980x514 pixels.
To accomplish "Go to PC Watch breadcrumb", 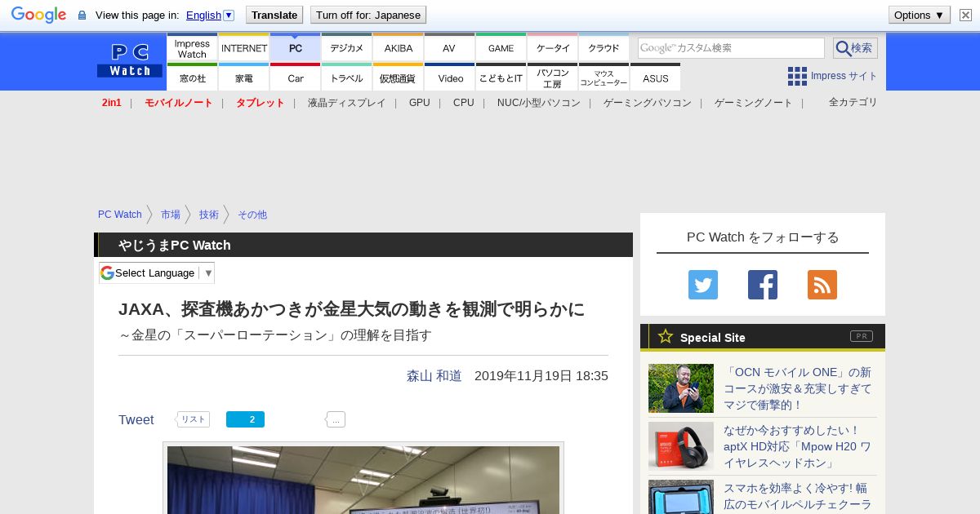I will click(120, 215).
